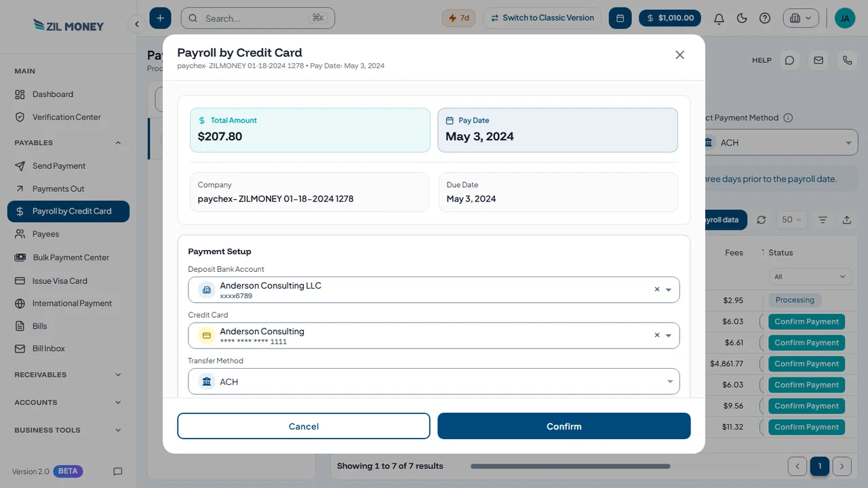
Task: Clear the Credit Card selection
Action: (x=656, y=335)
